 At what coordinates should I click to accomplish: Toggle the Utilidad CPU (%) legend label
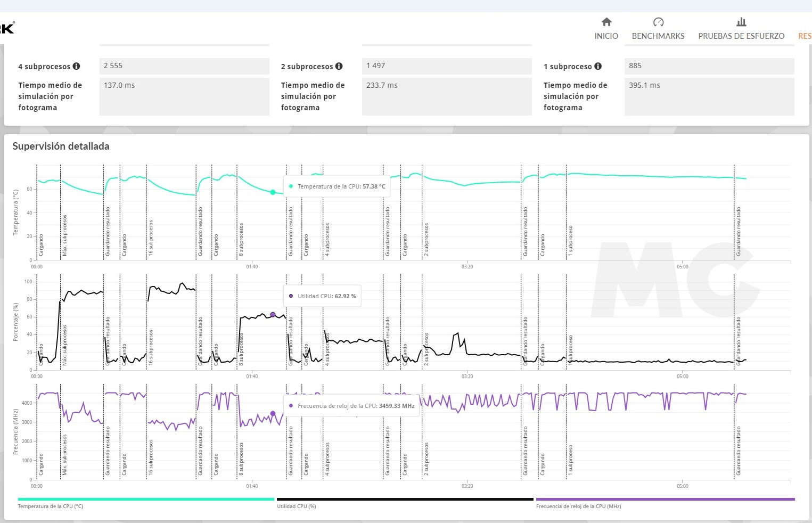(x=297, y=506)
